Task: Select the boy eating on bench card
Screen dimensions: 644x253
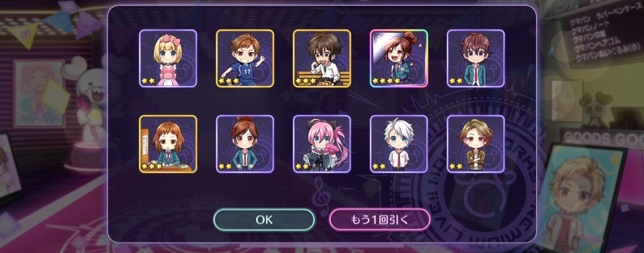Action: 322,58
